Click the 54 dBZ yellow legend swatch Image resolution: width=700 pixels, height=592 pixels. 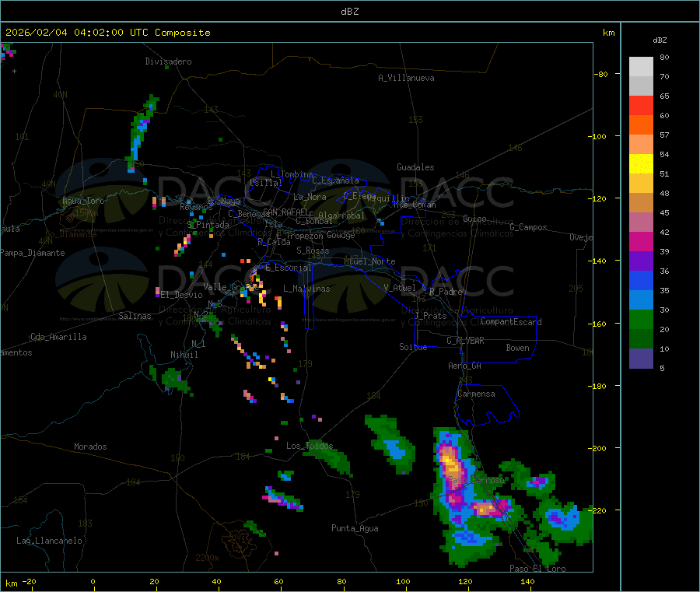(x=641, y=164)
